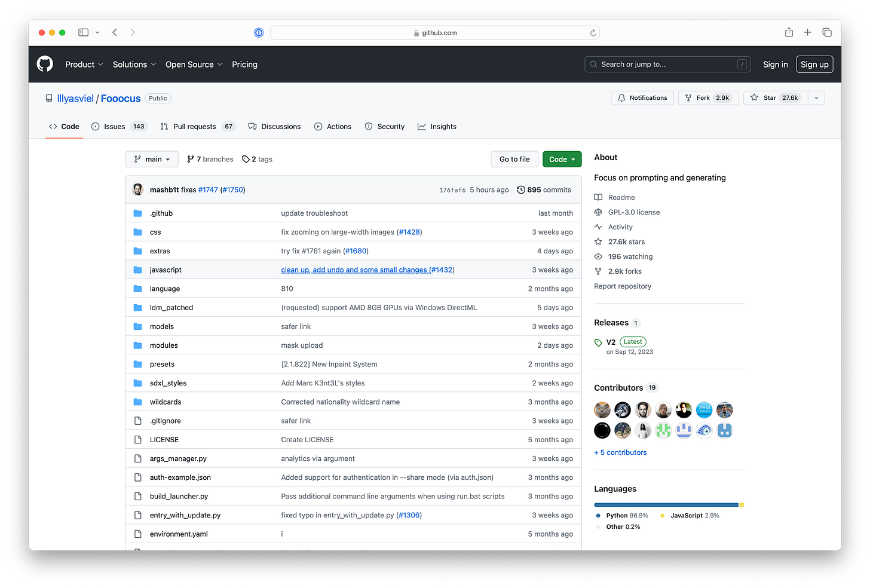Click the Notifications button
Image resolution: width=870 pixels, height=588 pixels.
click(642, 98)
